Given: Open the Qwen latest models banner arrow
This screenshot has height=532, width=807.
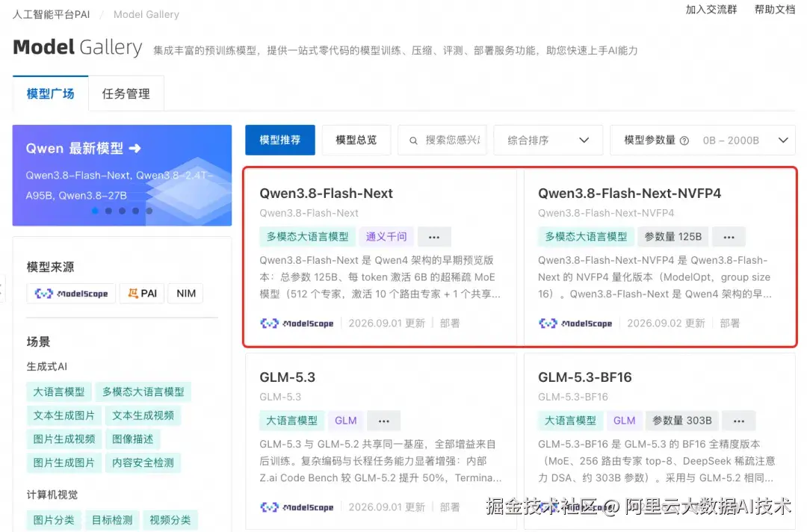Looking at the screenshot, I should click(x=134, y=148).
